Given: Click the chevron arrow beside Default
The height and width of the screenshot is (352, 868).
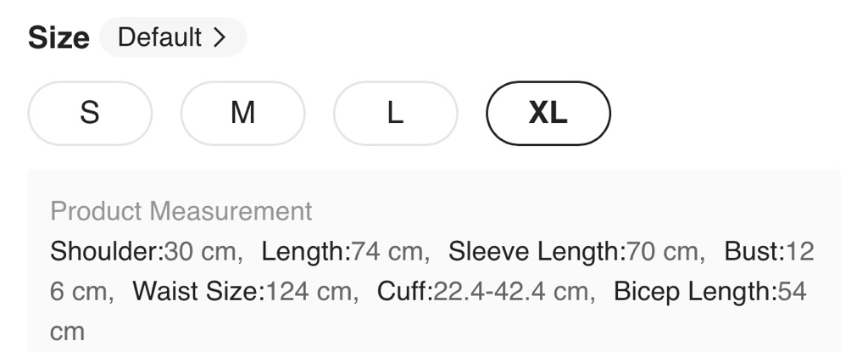Looking at the screenshot, I should click(220, 37).
